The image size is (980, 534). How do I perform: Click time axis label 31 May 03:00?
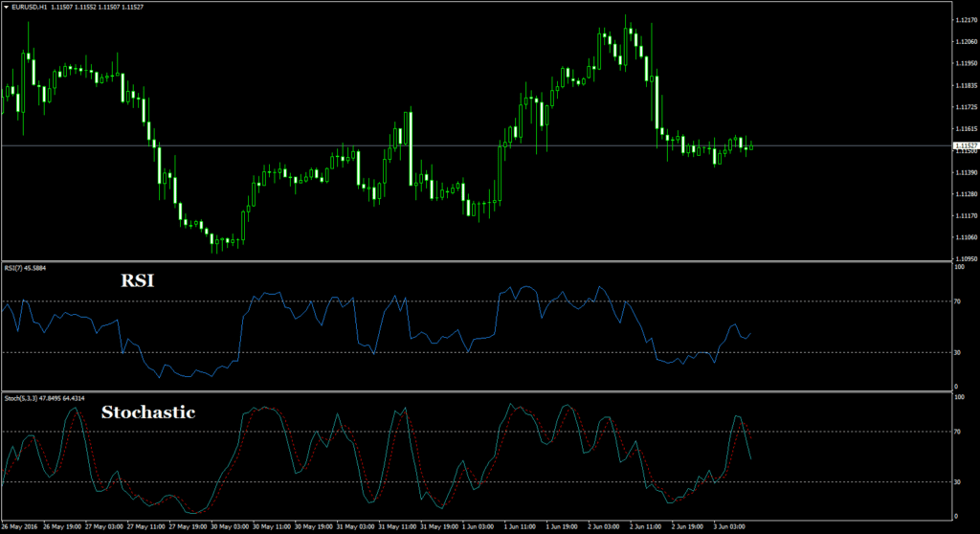(x=355, y=526)
